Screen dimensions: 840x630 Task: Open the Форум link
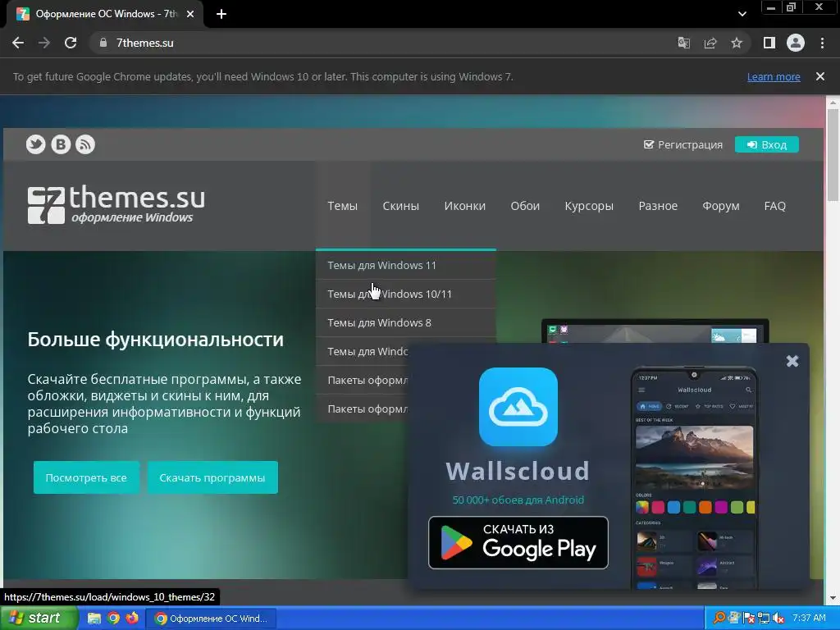coord(720,206)
